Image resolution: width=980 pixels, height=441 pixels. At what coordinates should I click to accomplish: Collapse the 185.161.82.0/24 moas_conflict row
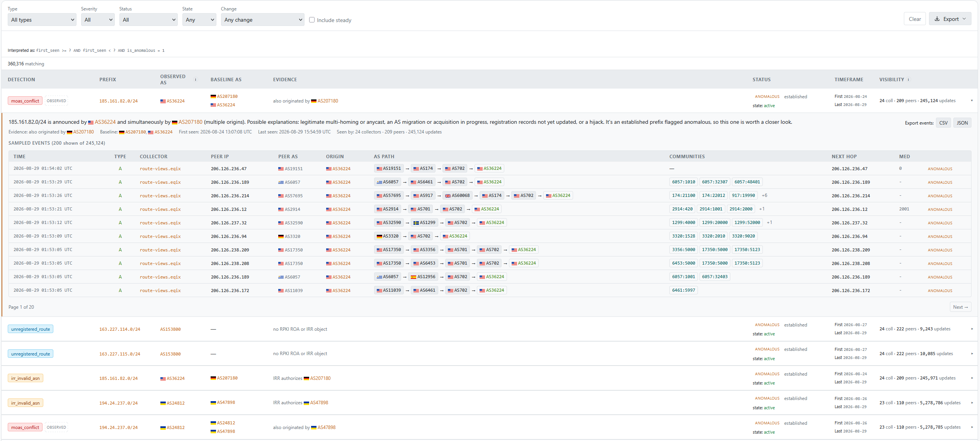971,101
